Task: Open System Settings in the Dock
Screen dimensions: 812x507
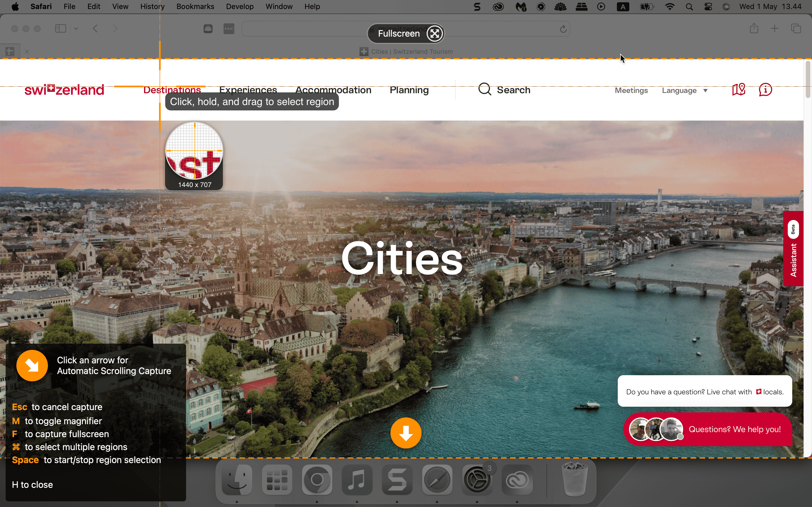Action: [477, 480]
